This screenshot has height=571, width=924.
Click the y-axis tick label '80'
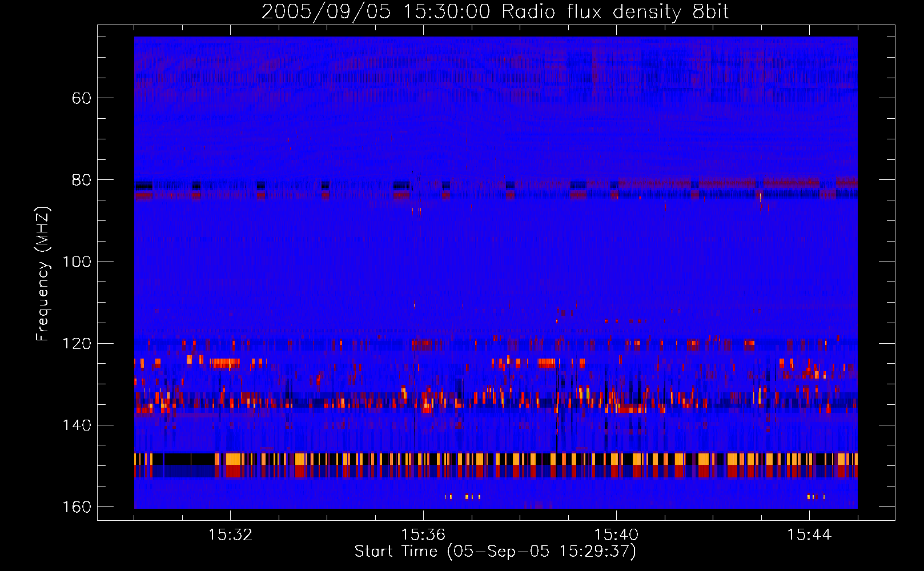coord(82,180)
